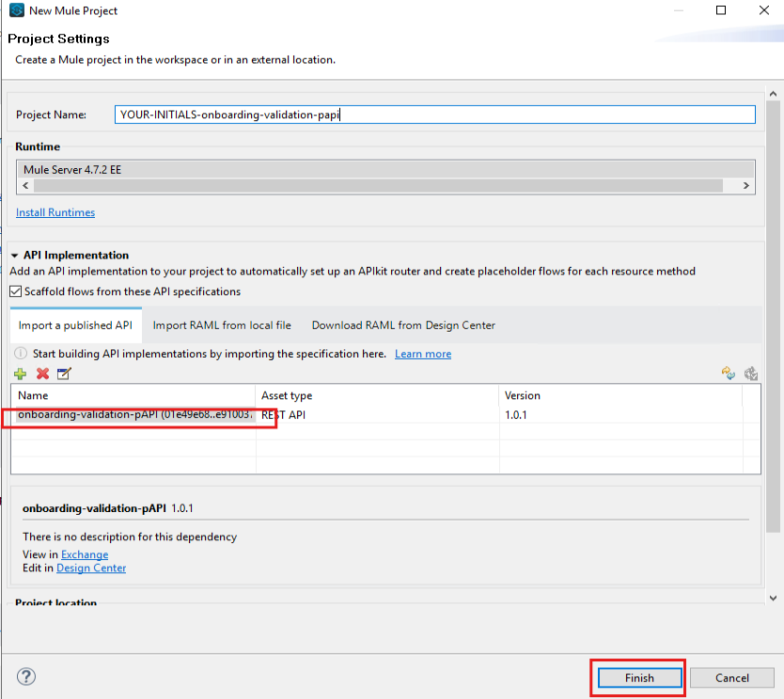Click the update API version icon

[728, 374]
